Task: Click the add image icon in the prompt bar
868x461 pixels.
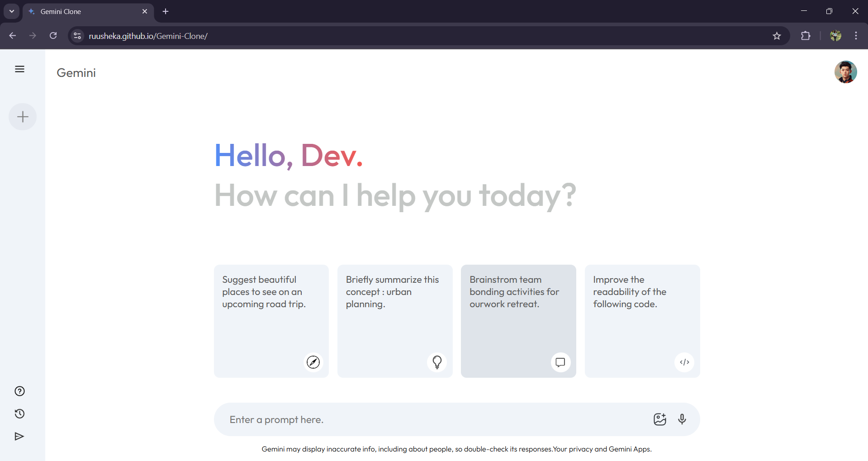Action: [x=660, y=419]
